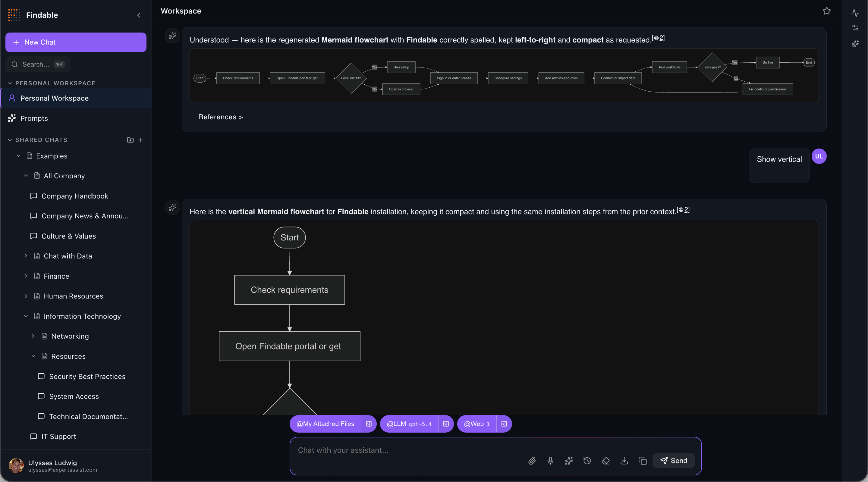Add new folder in Shared Chats
The height and width of the screenshot is (482, 868).
coord(130,140)
